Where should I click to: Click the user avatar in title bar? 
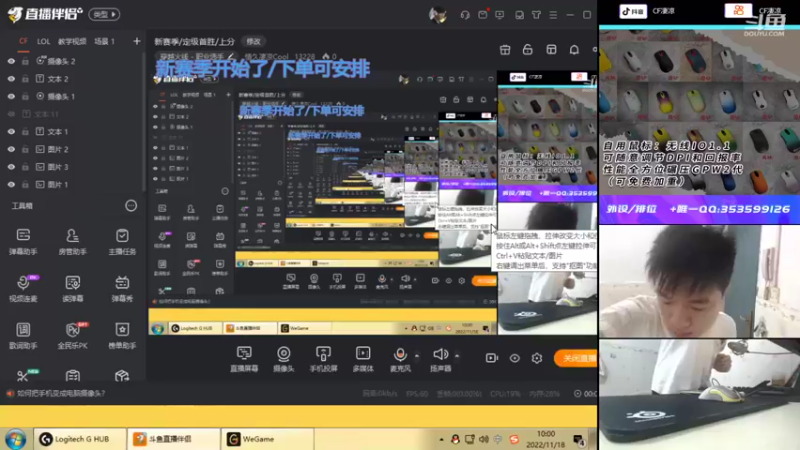(x=437, y=15)
